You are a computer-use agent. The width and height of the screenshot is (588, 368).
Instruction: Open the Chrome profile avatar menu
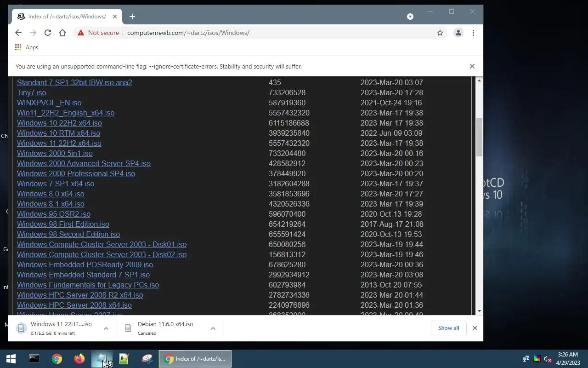coord(458,33)
